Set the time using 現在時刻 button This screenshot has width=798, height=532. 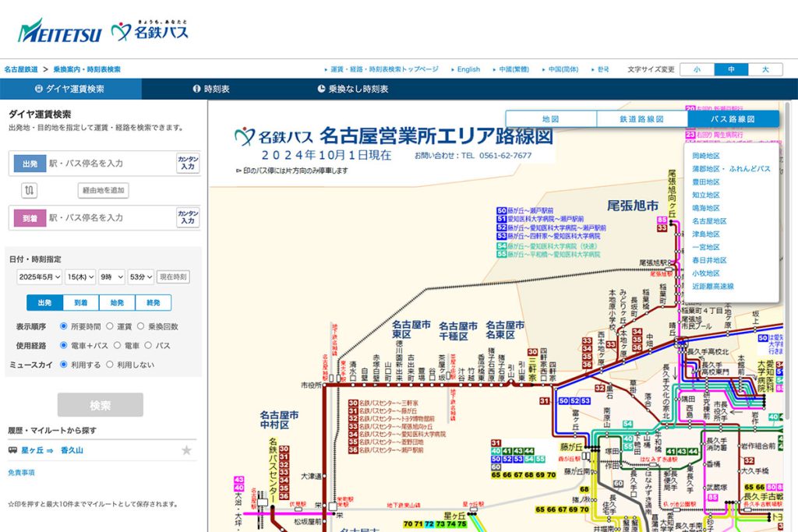[x=173, y=277]
